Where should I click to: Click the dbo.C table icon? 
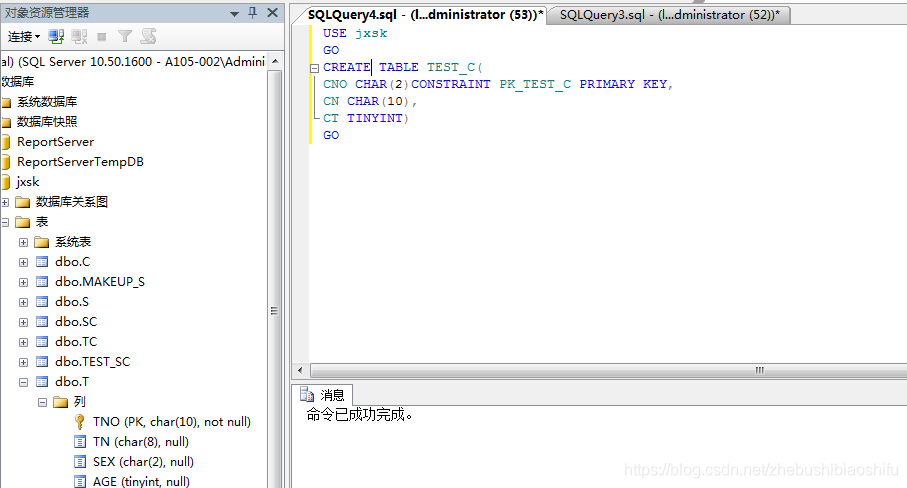click(42, 262)
